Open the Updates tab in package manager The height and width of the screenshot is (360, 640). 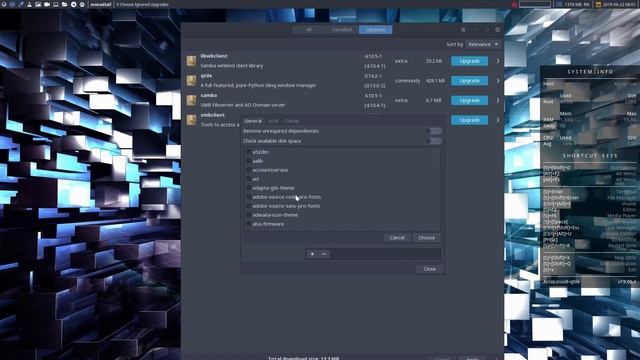point(376,30)
